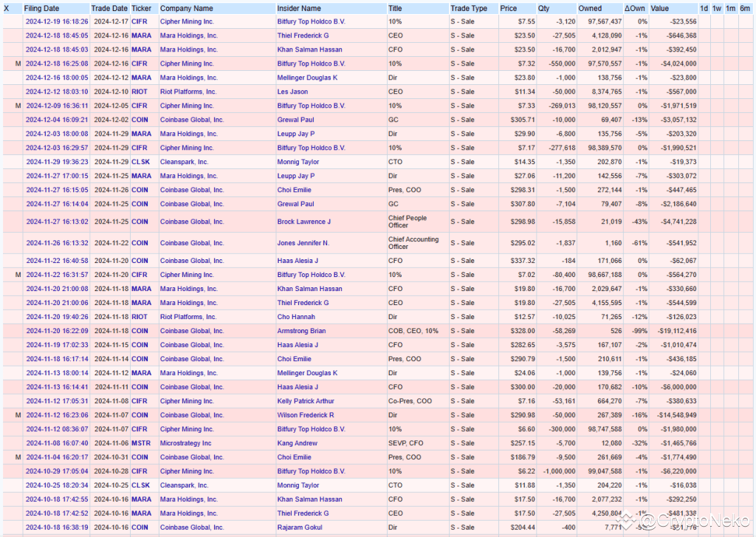Open insider Rajaram Gokul
Viewport: 756px width, 537px height.
[300, 528]
